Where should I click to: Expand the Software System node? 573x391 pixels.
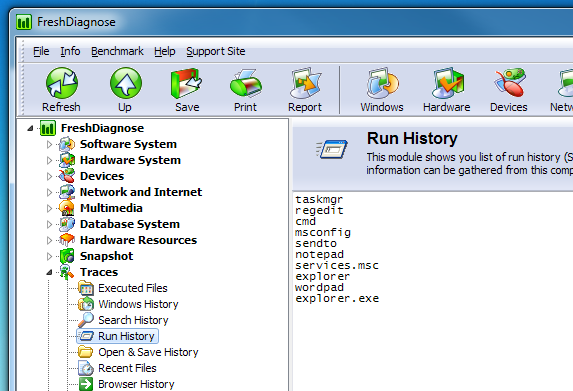click(x=49, y=144)
